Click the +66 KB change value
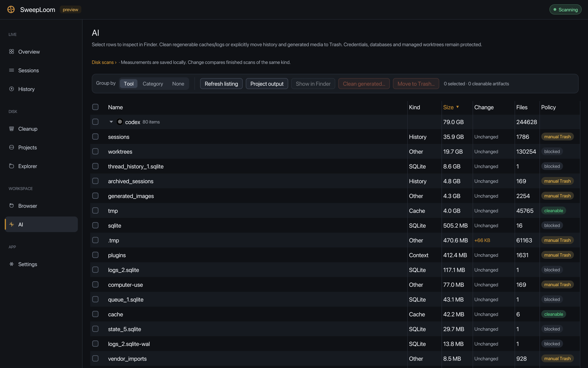The image size is (588, 368). point(482,240)
